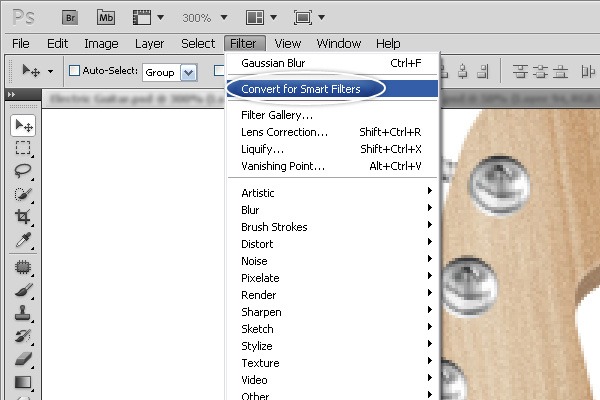This screenshot has height=400, width=600.
Task: Select the Move tool in toolbox
Action: pos(23,125)
